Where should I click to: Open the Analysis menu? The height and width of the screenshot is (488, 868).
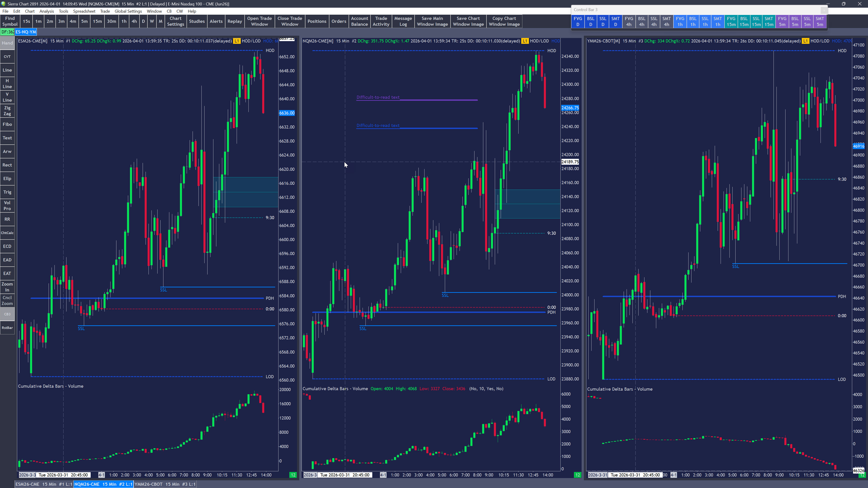point(47,11)
